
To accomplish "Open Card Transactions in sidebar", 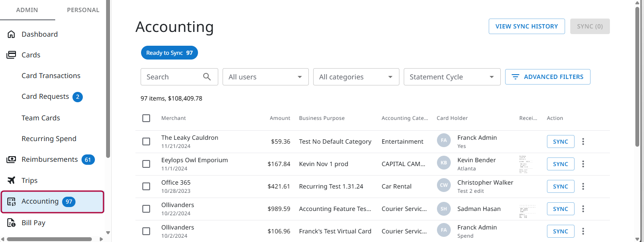I will pyautogui.click(x=51, y=76).
